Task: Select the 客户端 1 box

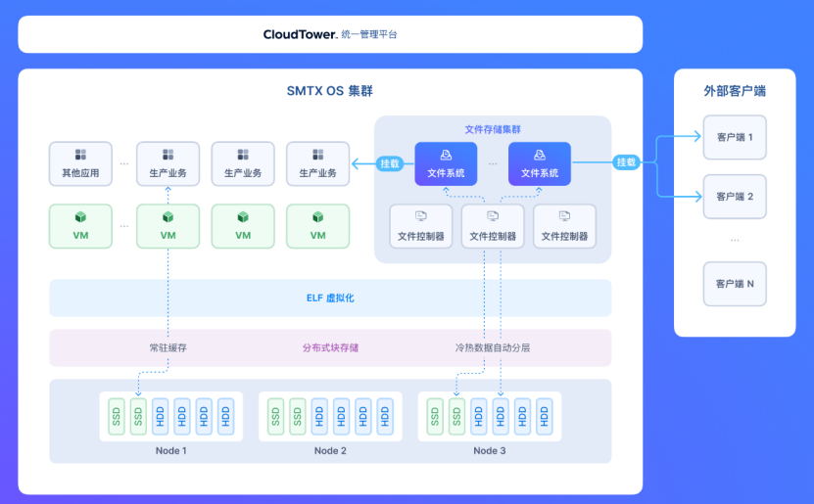Action: [735, 137]
